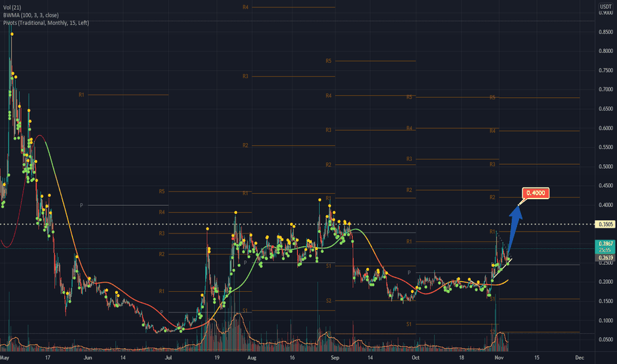
Task: Click the Jul label on time axis
Action: click(x=168, y=357)
